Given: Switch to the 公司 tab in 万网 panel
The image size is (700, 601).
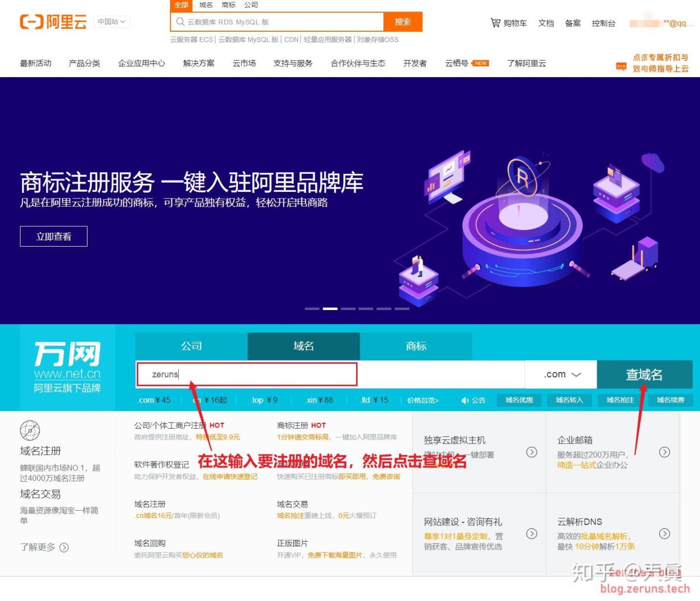Looking at the screenshot, I should click(x=191, y=346).
